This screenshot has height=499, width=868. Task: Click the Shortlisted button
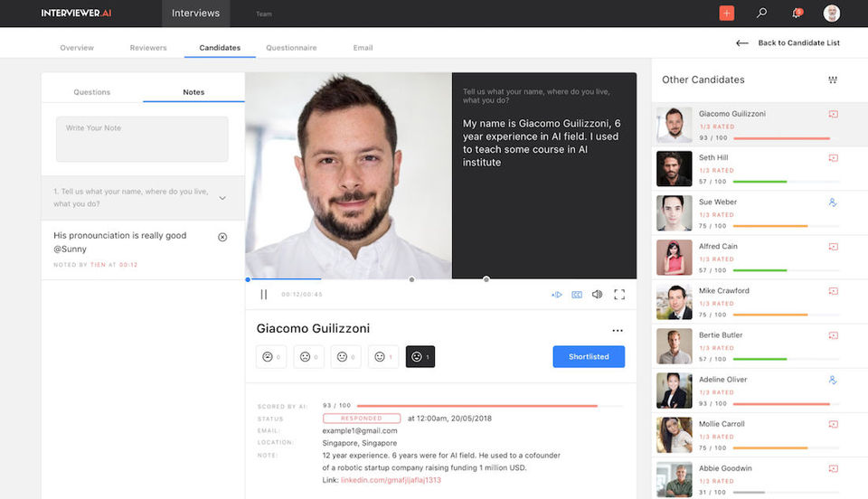coord(589,357)
